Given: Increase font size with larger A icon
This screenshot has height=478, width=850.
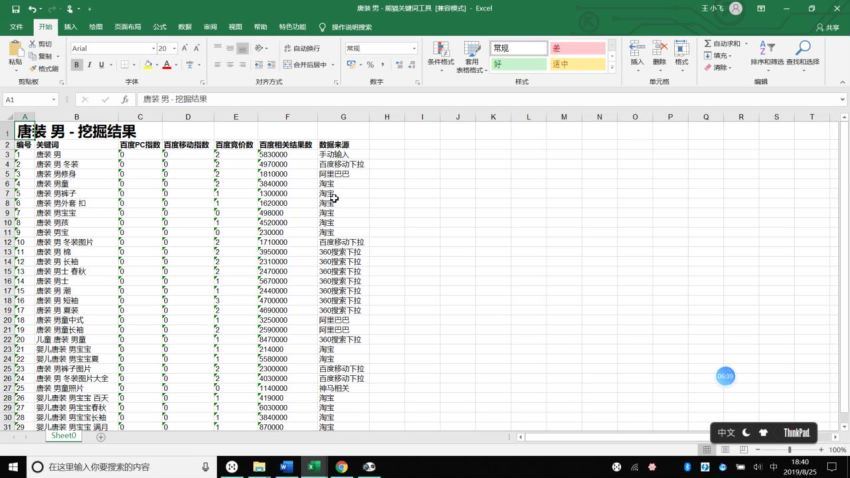Looking at the screenshot, I should (x=184, y=48).
